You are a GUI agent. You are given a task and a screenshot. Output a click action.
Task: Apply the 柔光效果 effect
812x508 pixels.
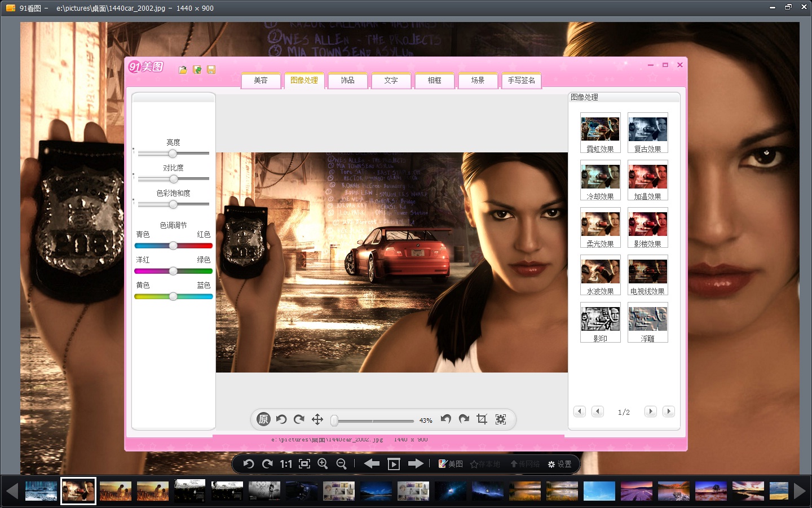[601, 228]
